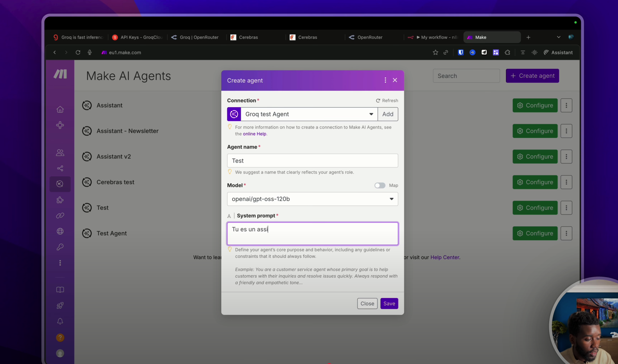The width and height of the screenshot is (618, 364).
Task: Open a new browser tab
Action: [528, 37]
